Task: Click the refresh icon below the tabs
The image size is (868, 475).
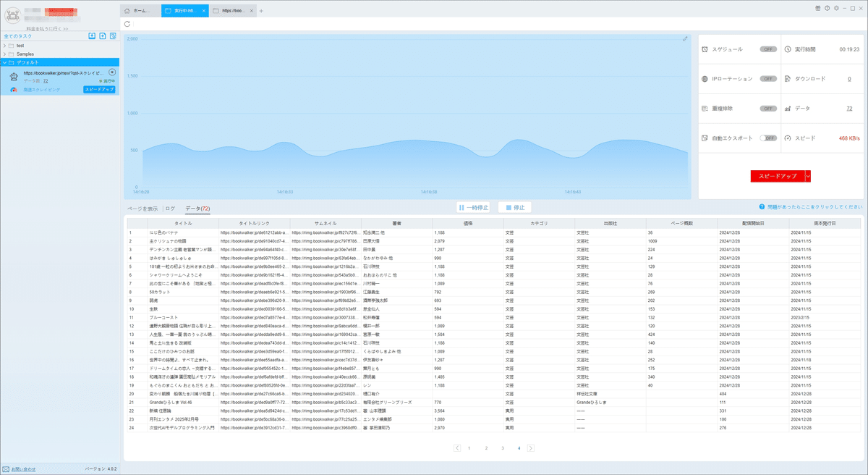Action: click(x=127, y=24)
